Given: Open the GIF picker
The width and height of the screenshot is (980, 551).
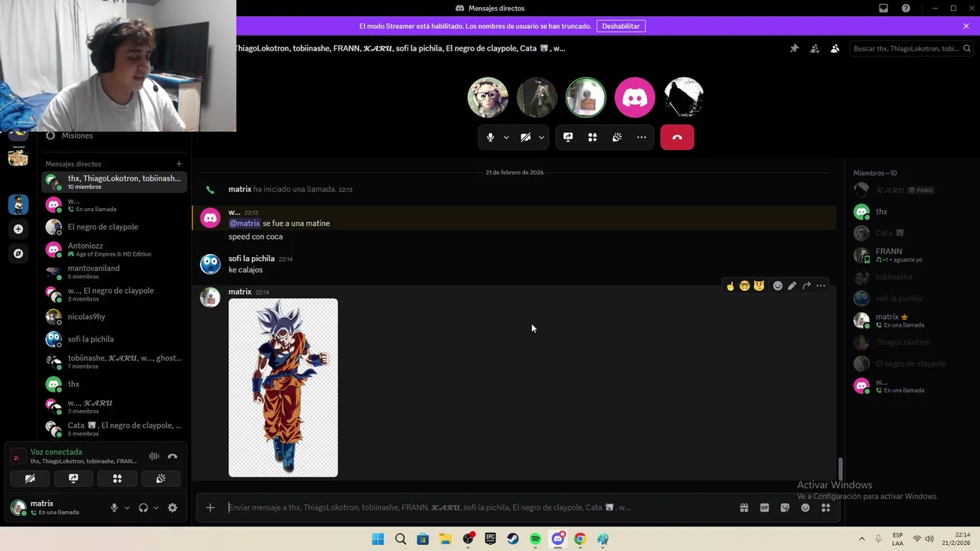Looking at the screenshot, I should 764,507.
